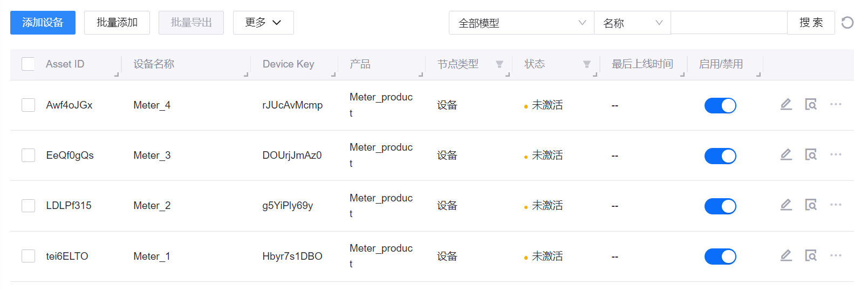Click the 批量添加 button

click(117, 23)
